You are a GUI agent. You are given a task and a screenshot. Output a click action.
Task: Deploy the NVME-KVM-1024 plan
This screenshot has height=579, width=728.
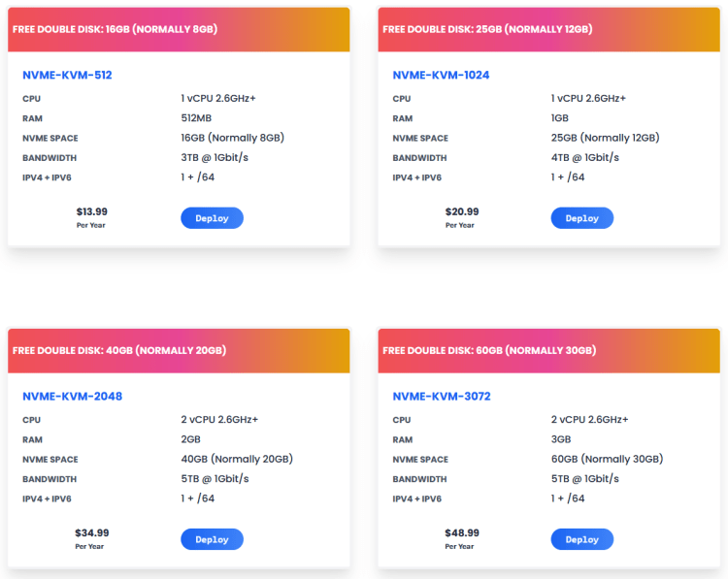click(x=581, y=218)
